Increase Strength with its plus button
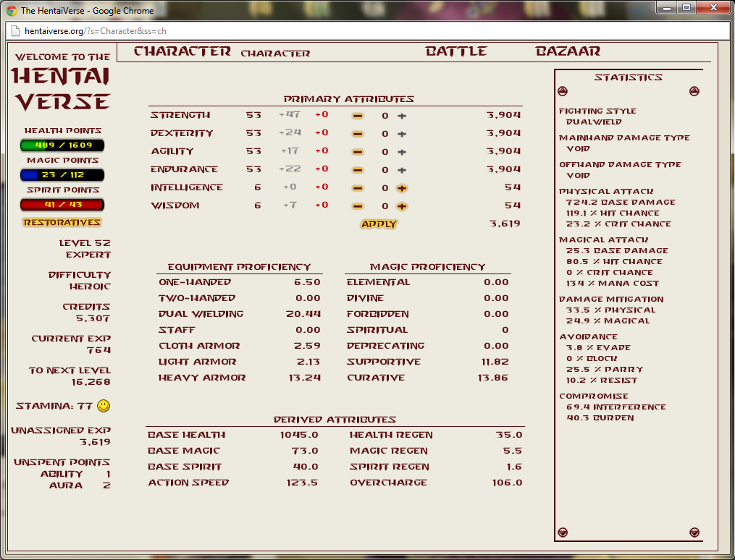 pos(402,116)
